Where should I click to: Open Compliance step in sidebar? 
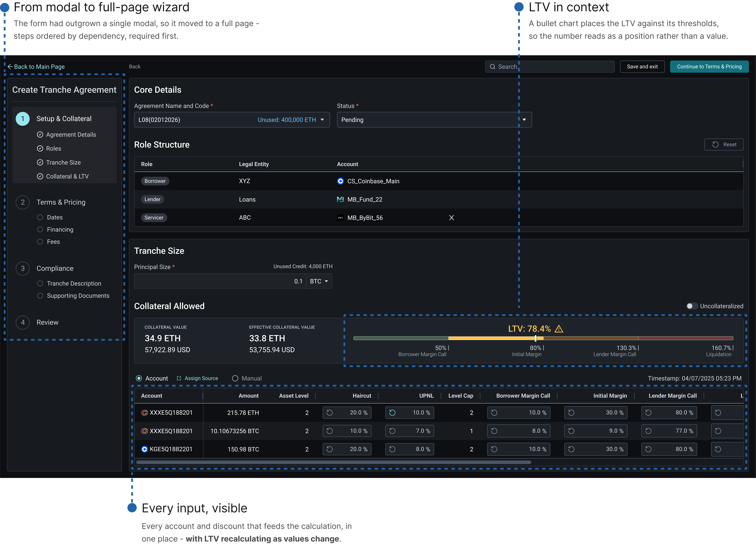pos(55,268)
